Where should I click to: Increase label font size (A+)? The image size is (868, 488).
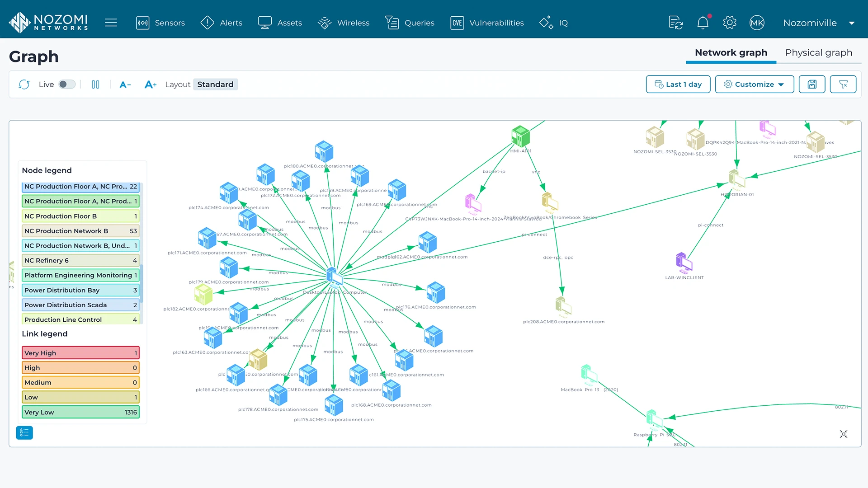150,84
